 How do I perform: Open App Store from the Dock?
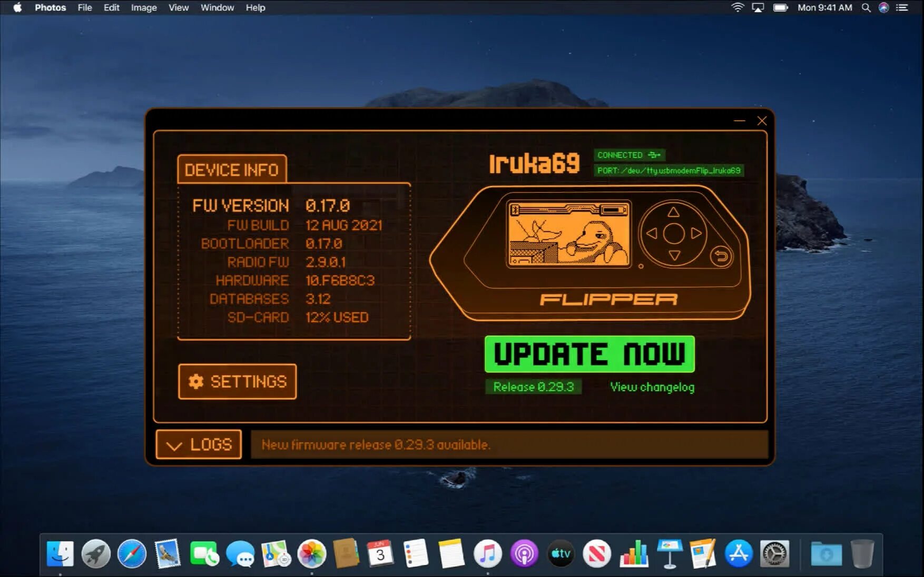739,554
